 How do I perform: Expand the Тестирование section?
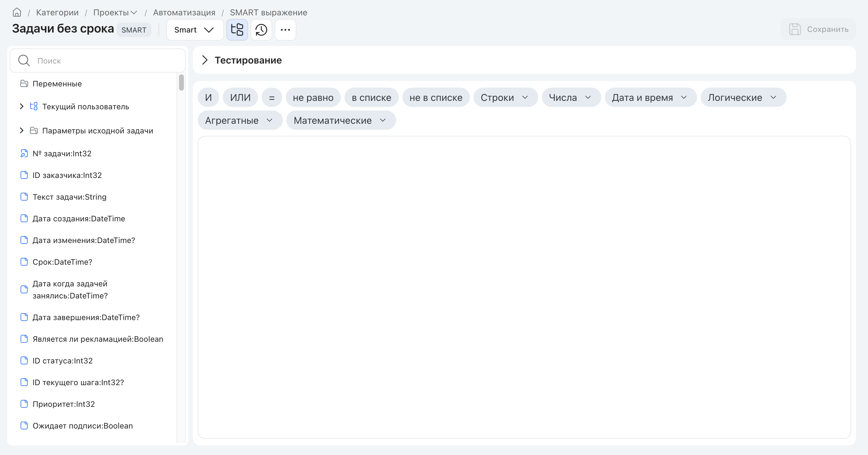coord(205,60)
